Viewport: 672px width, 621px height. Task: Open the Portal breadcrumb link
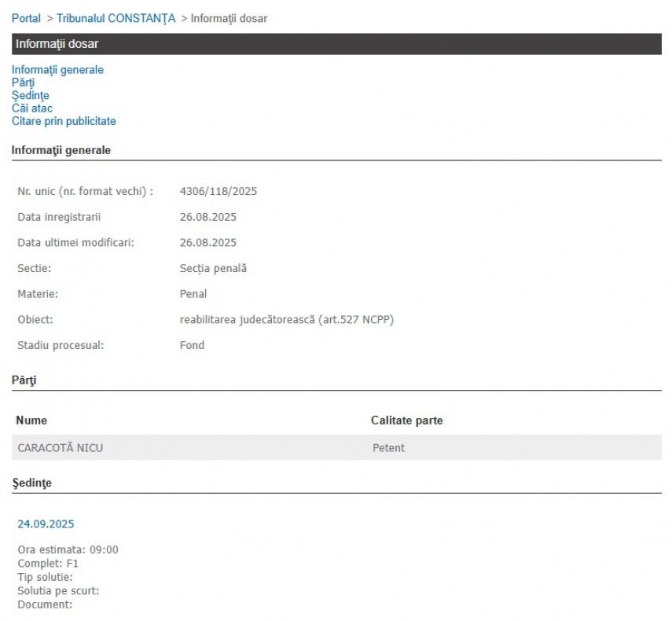[x=26, y=18]
